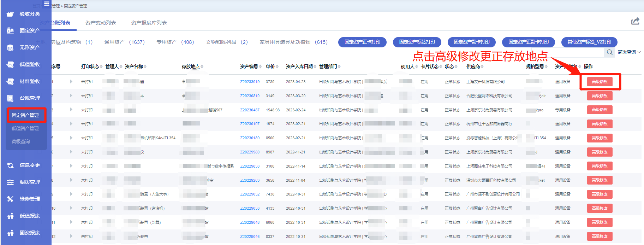
Task: Open the 维修管理 wrench icon
Action: (x=10, y=199)
